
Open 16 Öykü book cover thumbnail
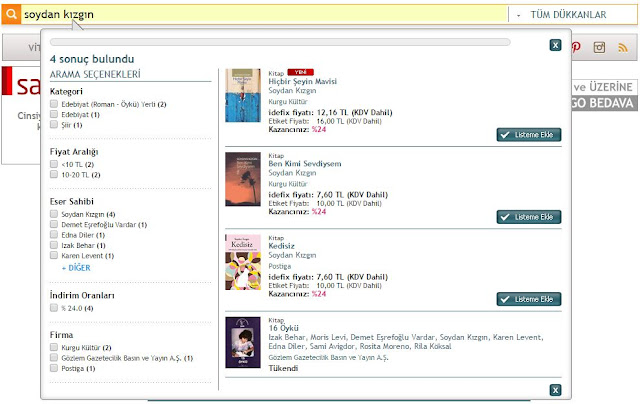coord(243,342)
